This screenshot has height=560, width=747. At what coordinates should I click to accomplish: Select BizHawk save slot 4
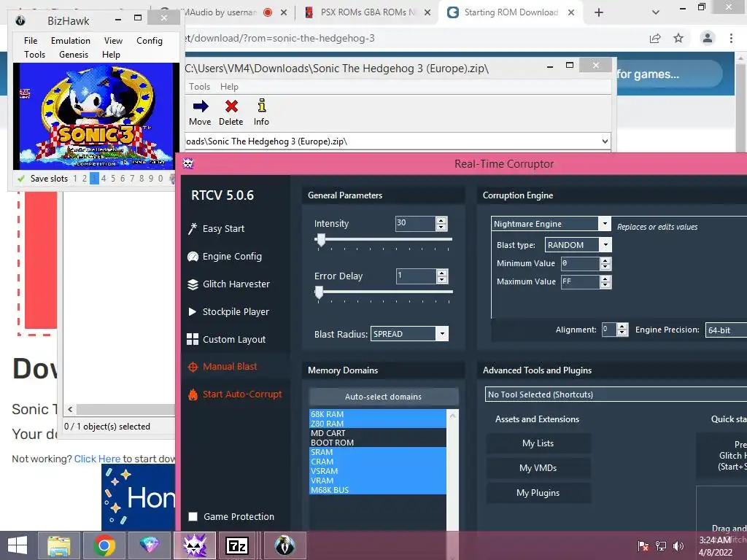(104, 179)
